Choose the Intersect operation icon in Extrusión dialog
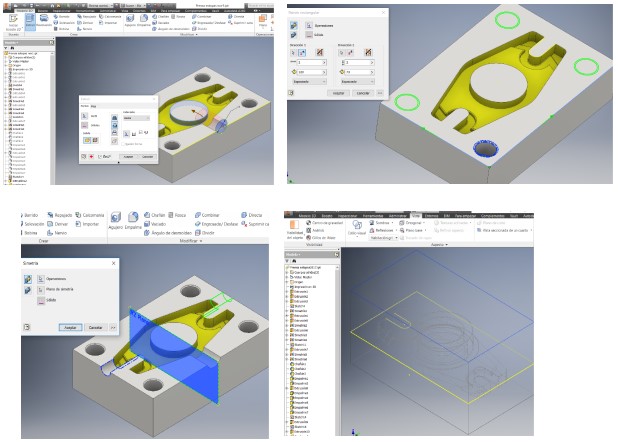The width and height of the screenshot is (618, 442). [115, 132]
